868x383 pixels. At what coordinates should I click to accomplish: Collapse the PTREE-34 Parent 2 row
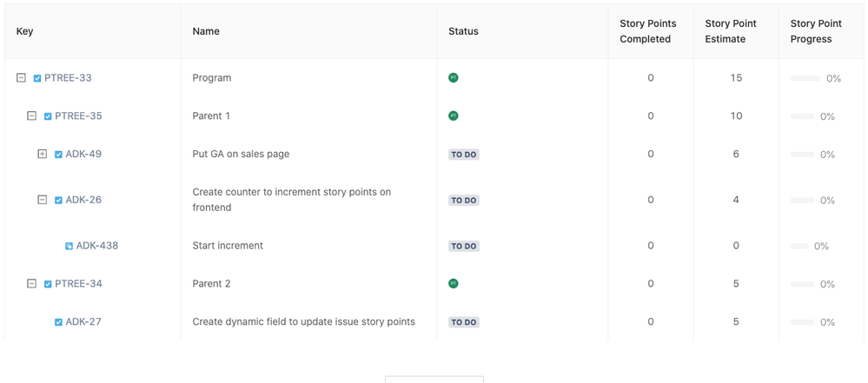pyautogui.click(x=31, y=283)
